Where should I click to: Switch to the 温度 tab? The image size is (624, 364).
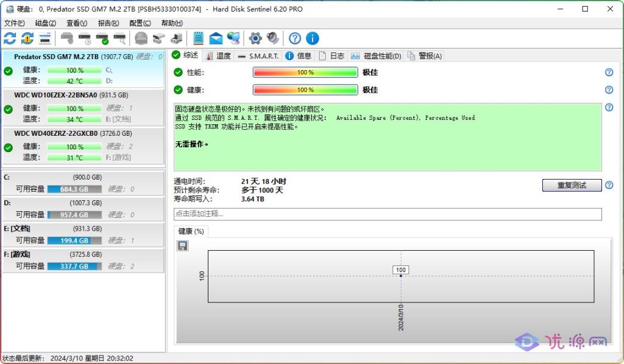pos(219,56)
